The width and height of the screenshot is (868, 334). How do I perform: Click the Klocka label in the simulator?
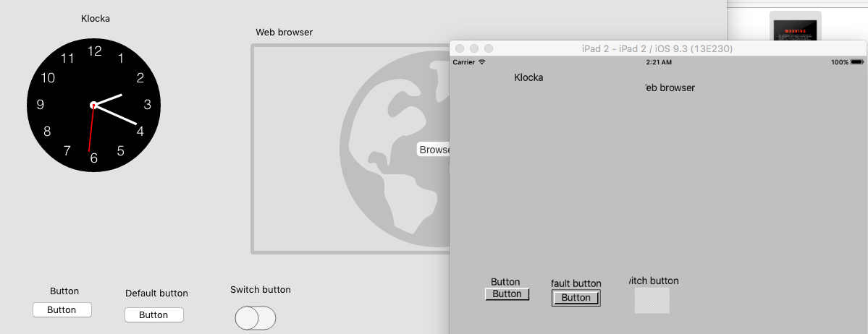[528, 77]
